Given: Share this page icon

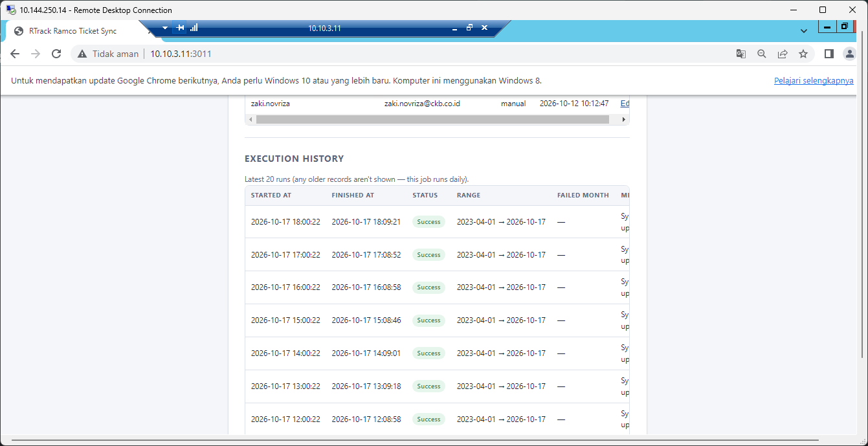Looking at the screenshot, I should 783,54.
